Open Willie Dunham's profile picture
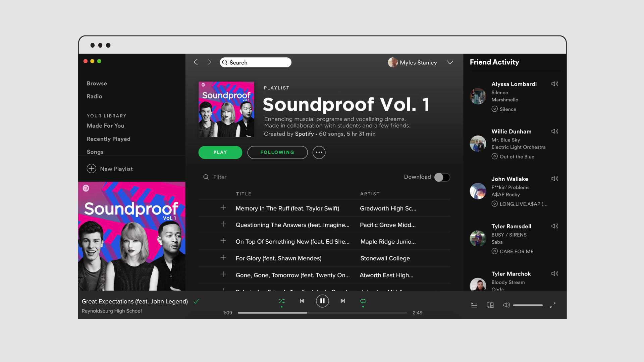Image resolution: width=644 pixels, height=362 pixels. point(478,143)
